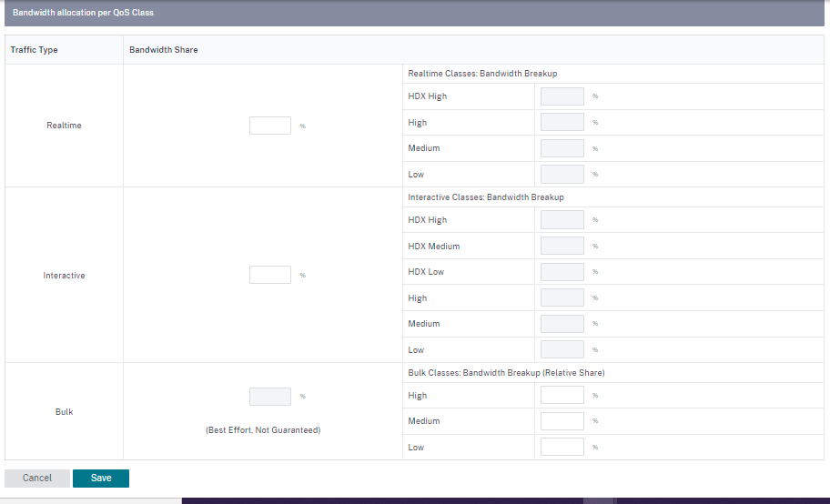Screen dimensions: 830x504
Task: Click Realtime Low percentage field
Action: point(562,174)
